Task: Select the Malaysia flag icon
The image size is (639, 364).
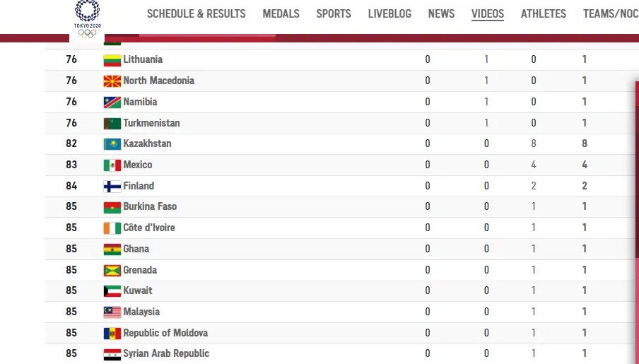Action: pos(112,312)
